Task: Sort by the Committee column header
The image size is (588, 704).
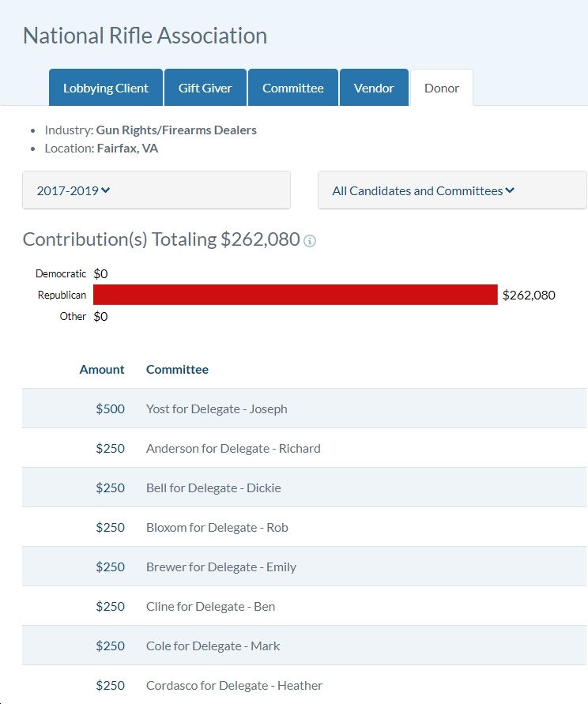Action: point(178,369)
